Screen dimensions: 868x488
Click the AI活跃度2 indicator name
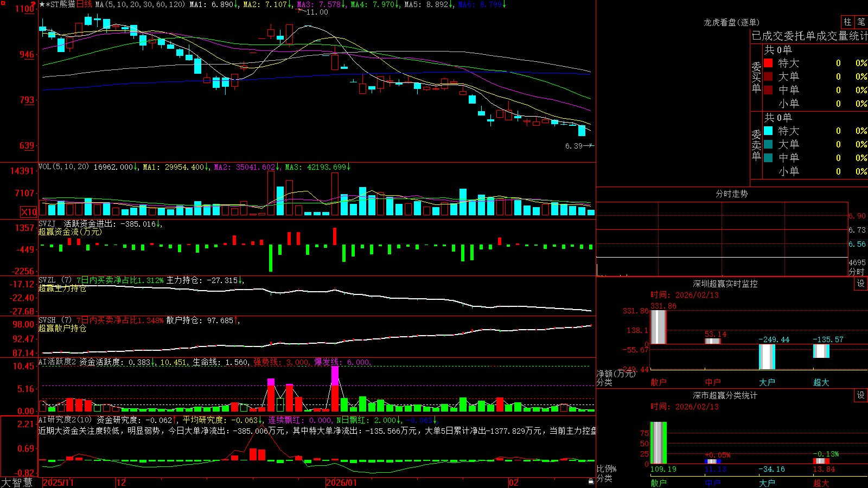pyautogui.click(x=57, y=362)
